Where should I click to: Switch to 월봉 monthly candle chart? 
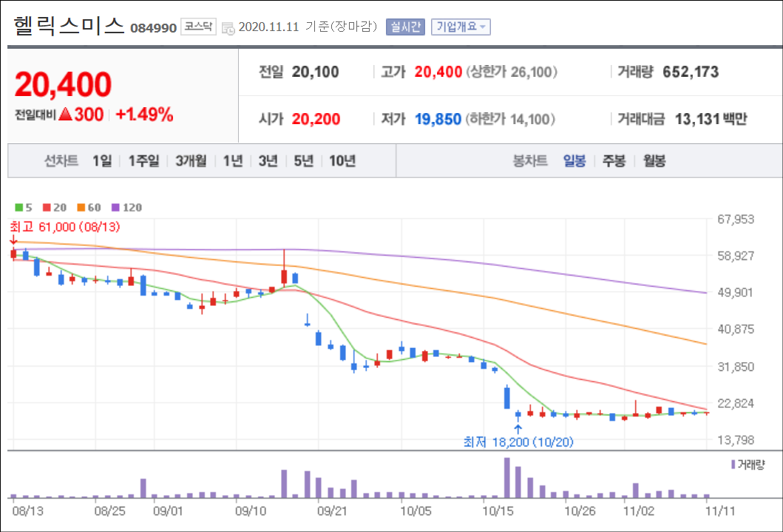point(654,160)
